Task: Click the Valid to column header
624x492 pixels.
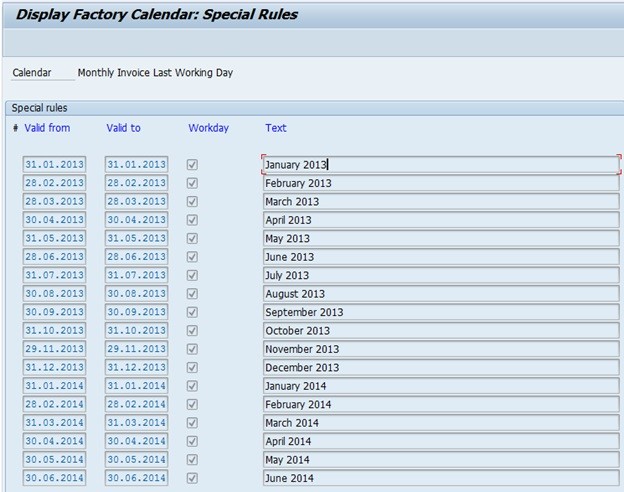Action: (123, 128)
